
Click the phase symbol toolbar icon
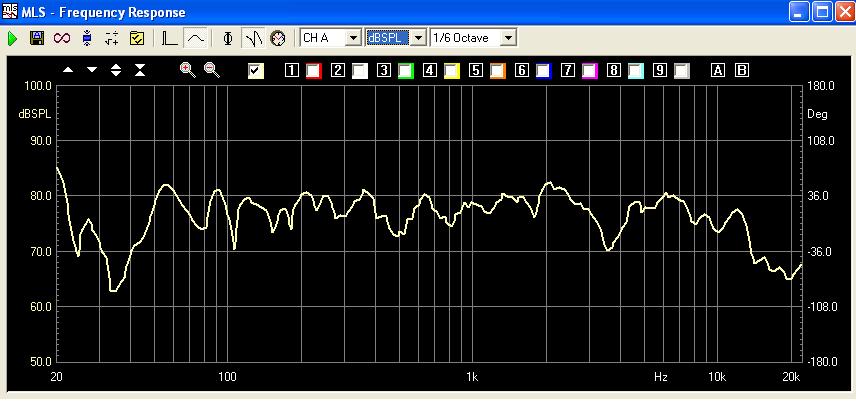pos(228,38)
